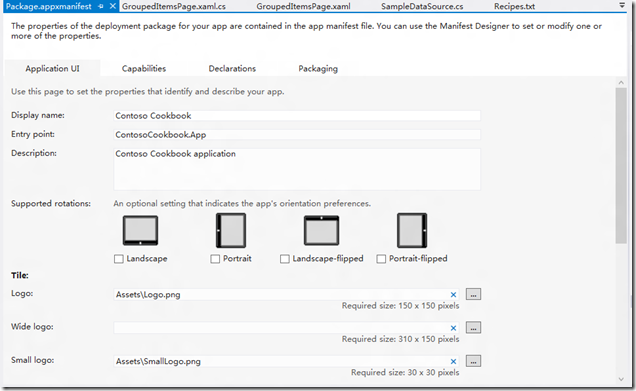Click the Portrait tablet orientation icon
636x391 pixels.
pos(231,230)
